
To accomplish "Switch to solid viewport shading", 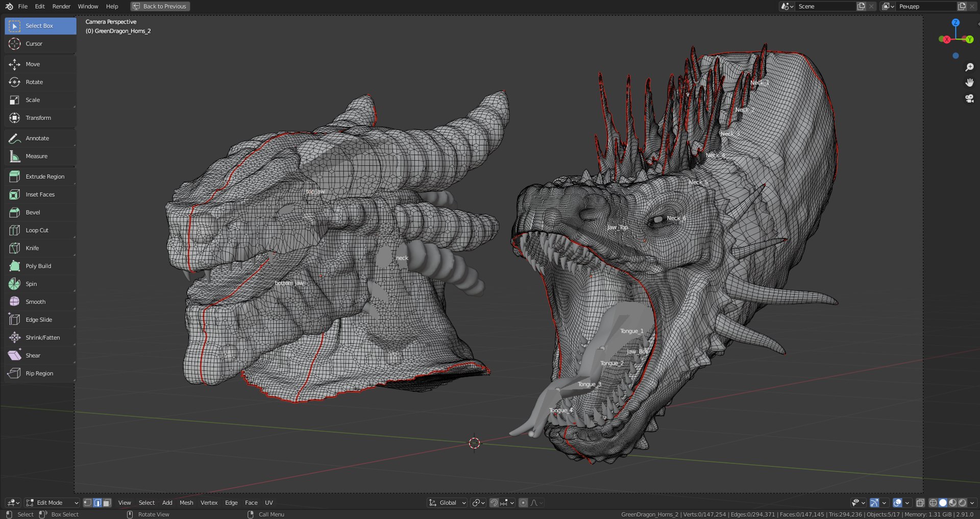I will click(x=943, y=503).
